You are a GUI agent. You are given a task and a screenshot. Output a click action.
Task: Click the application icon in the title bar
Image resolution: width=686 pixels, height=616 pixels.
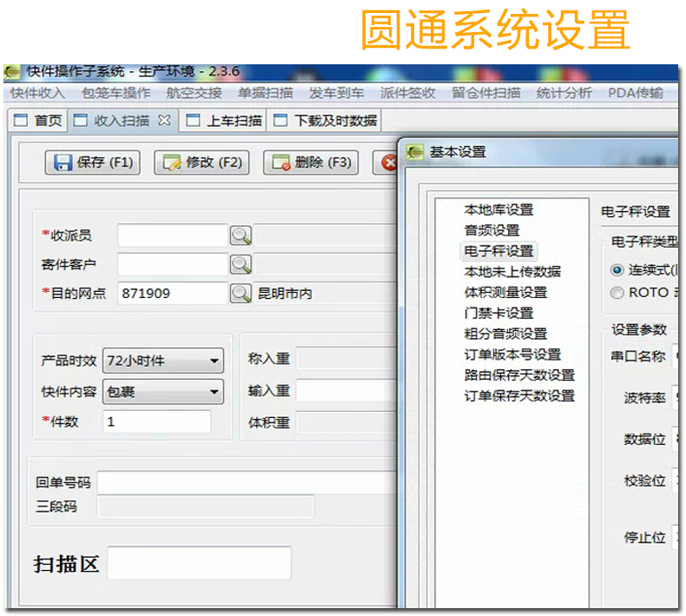click(12, 71)
